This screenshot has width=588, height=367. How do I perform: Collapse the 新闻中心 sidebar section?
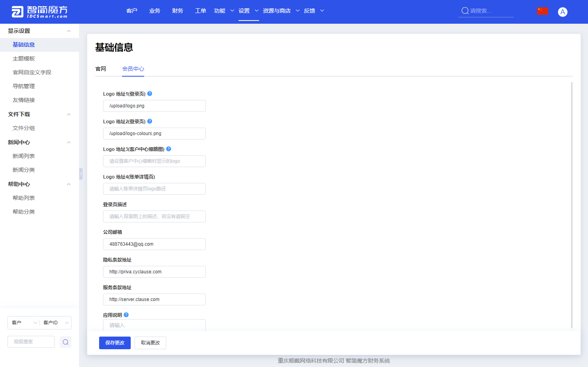[68, 142]
